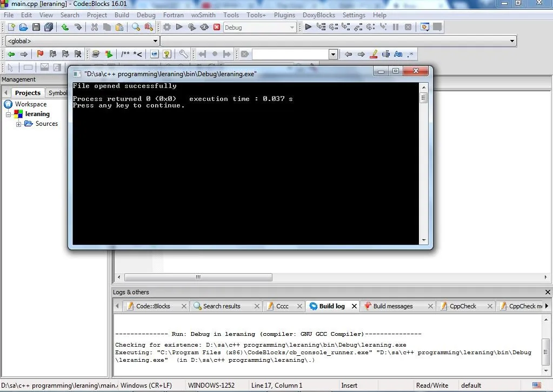Image resolution: width=553 pixels, height=392 pixels.
Task: Click the Build gear icon
Action: point(167,27)
